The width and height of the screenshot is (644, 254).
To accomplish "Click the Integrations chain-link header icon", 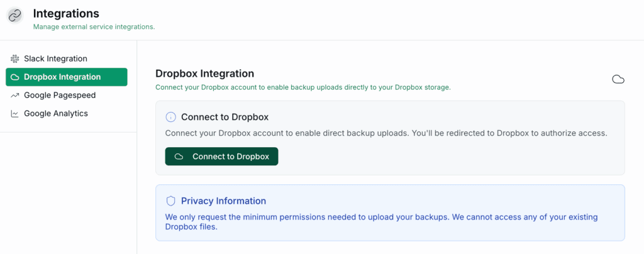I will click(x=15, y=16).
